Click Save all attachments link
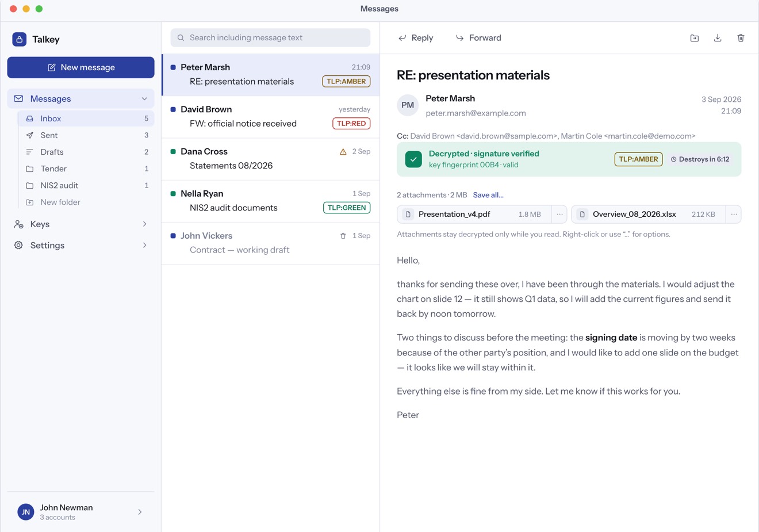 click(x=488, y=195)
